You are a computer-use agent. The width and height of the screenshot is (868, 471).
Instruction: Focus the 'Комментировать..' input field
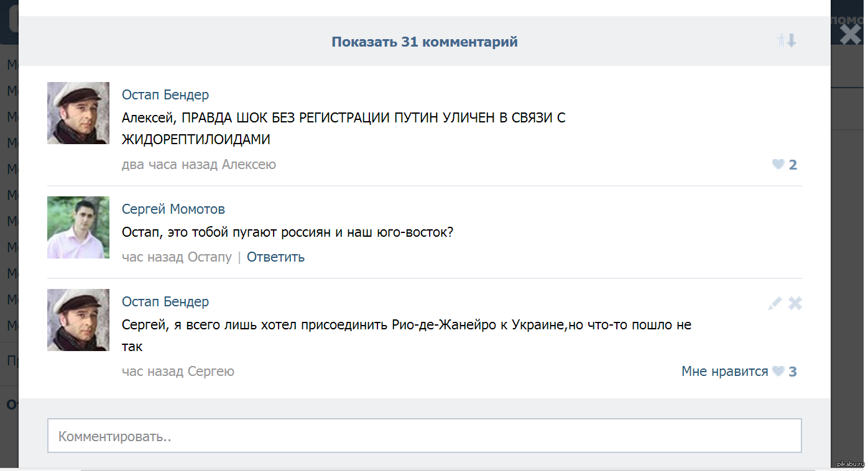425,436
